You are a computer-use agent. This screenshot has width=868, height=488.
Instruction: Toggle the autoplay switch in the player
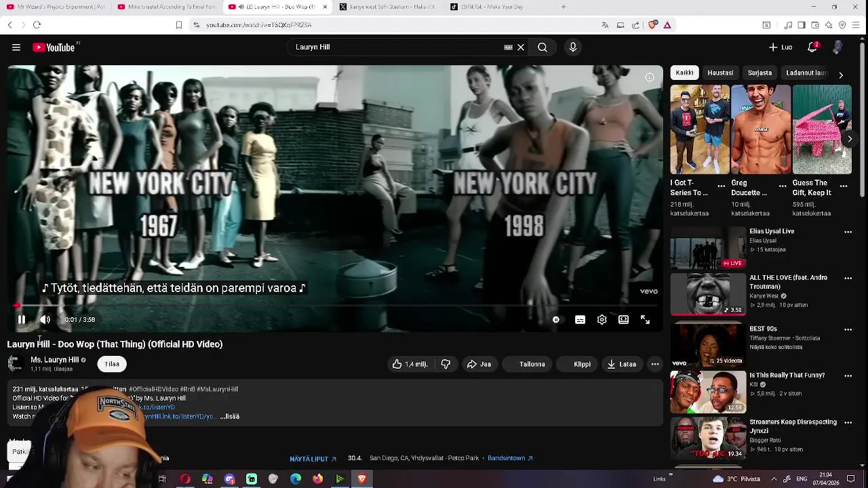556,320
